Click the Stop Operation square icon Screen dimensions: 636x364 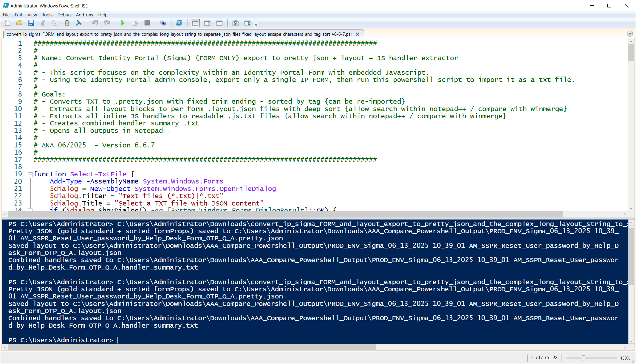pos(147,23)
